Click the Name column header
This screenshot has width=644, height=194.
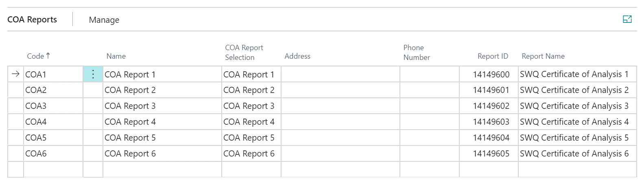[x=116, y=56]
